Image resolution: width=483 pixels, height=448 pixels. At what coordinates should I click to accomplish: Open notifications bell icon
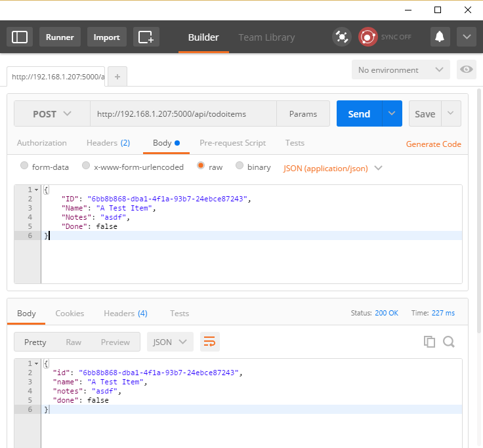(440, 37)
